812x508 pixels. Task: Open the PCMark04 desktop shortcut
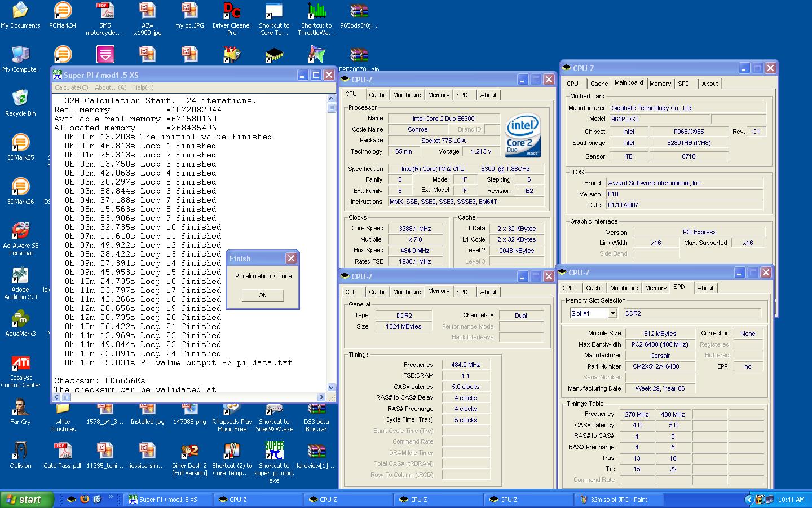63,15
